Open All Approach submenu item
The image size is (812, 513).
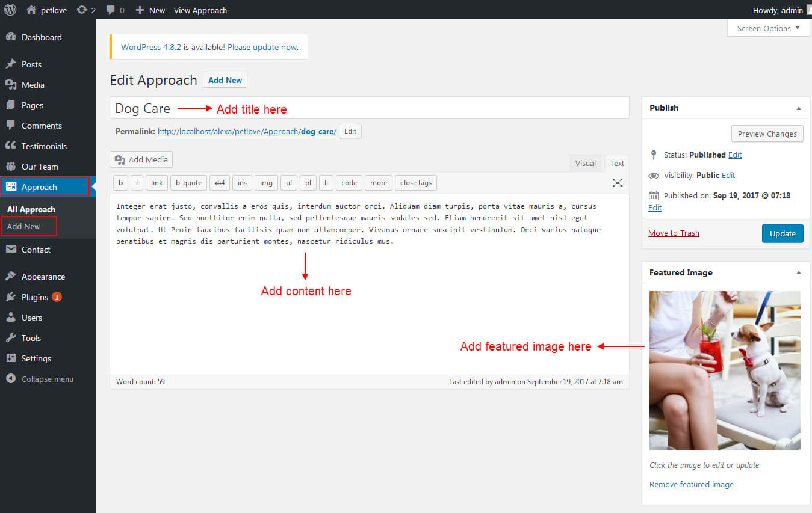pyautogui.click(x=31, y=209)
